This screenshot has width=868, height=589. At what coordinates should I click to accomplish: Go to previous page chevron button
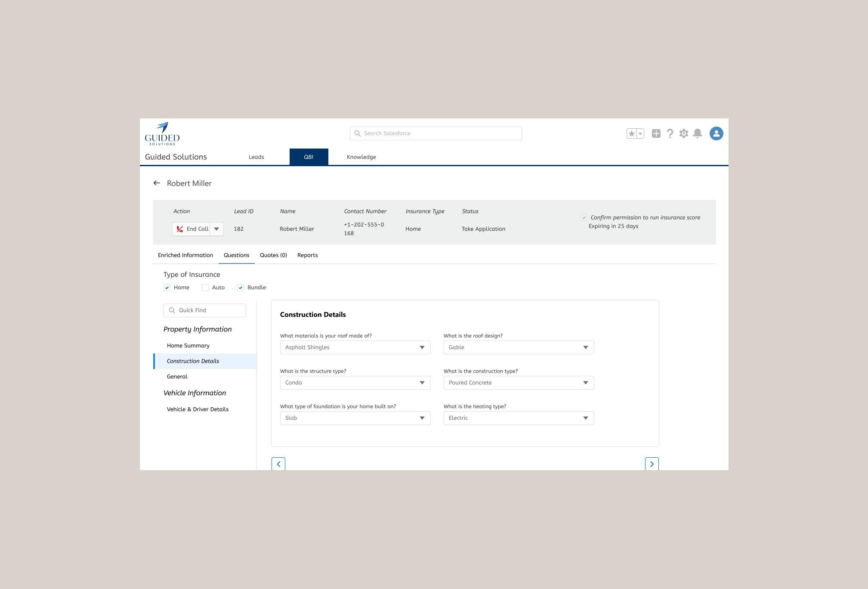pyautogui.click(x=278, y=464)
